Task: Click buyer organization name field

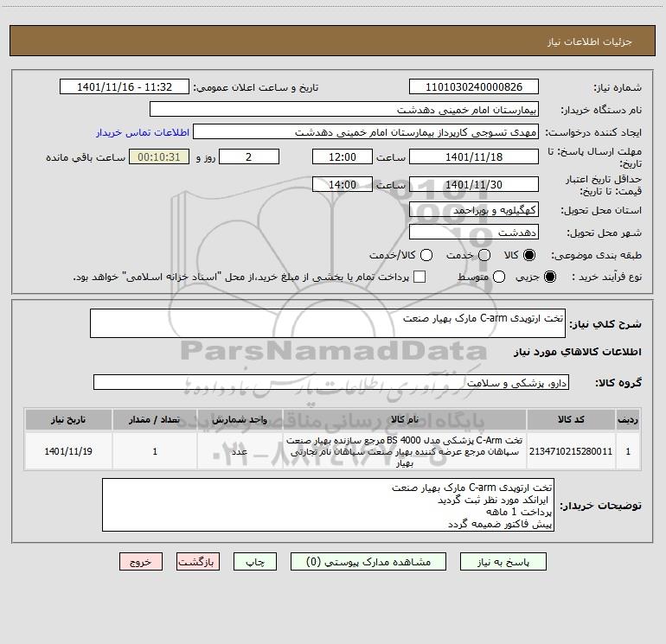Action: 344,110
